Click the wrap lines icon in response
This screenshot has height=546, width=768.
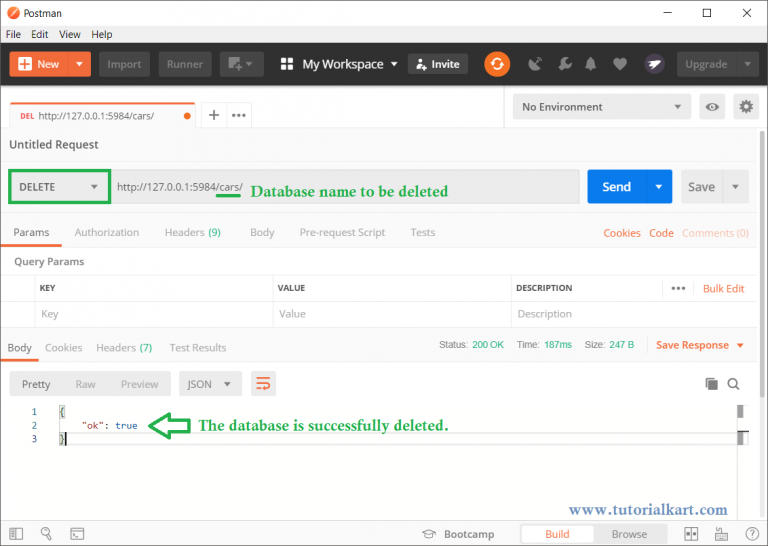click(263, 384)
